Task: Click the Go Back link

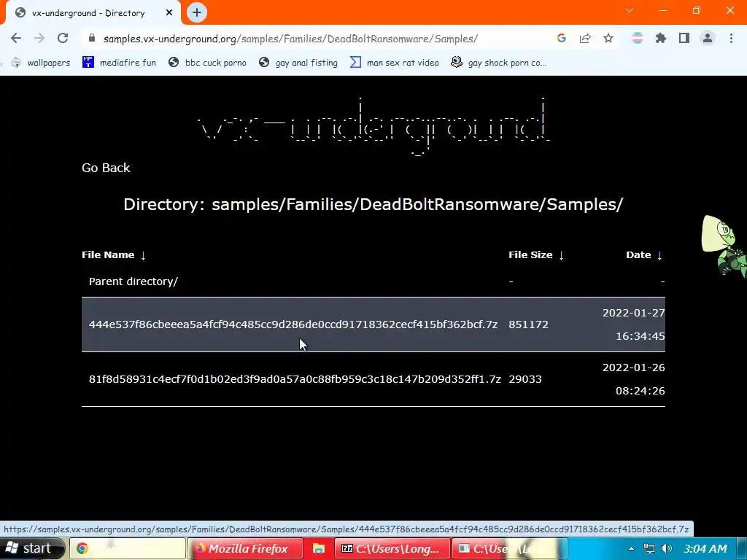Action: pyautogui.click(x=106, y=168)
